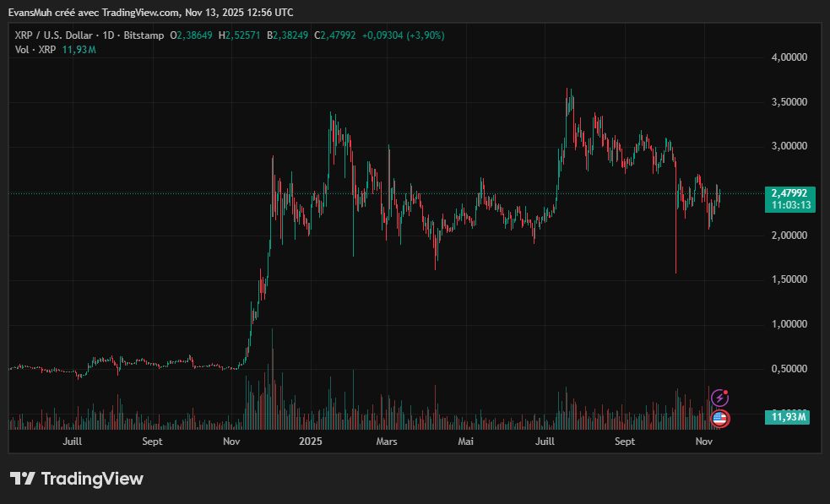Viewport: 830px width, 504px height.
Task: Click the purple lightning bolt event icon
Action: [x=719, y=398]
